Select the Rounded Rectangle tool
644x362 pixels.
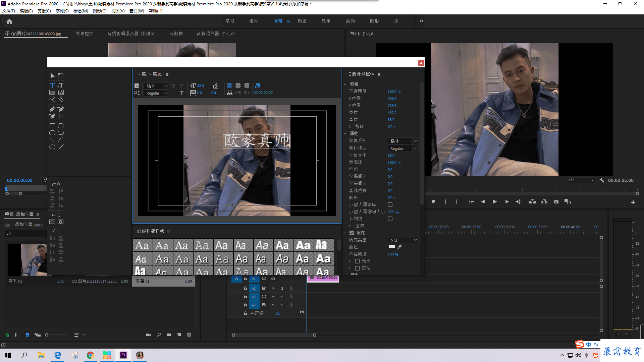[61, 126]
